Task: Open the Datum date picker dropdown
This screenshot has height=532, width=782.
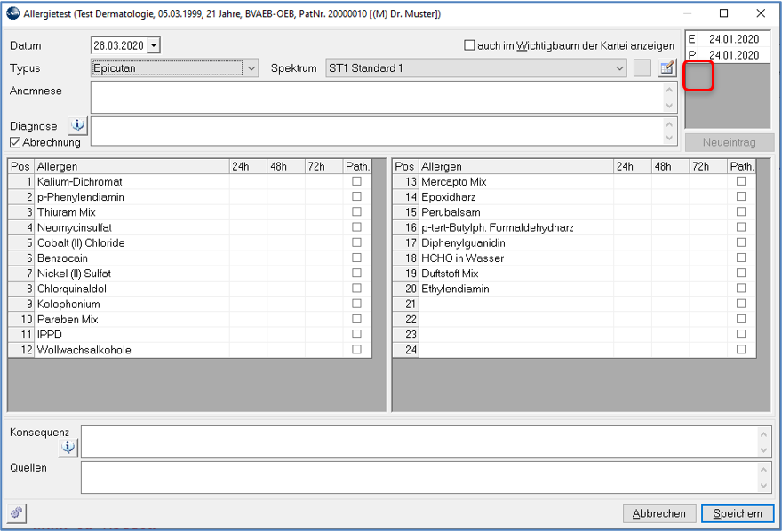Action: pos(154,45)
